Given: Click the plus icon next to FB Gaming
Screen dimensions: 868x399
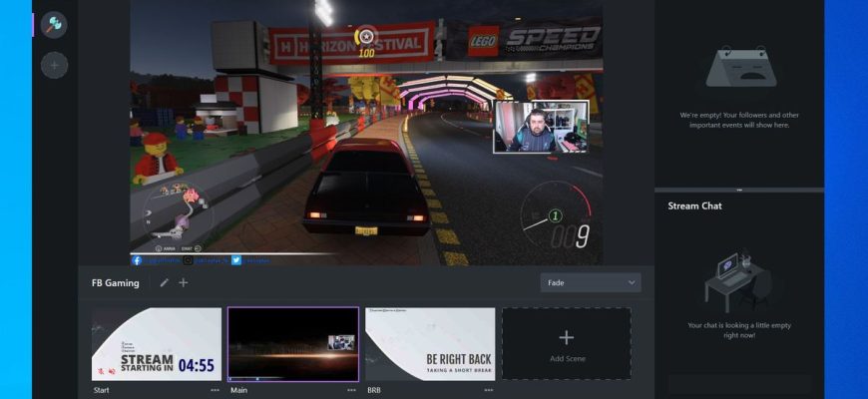Looking at the screenshot, I should [184, 282].
